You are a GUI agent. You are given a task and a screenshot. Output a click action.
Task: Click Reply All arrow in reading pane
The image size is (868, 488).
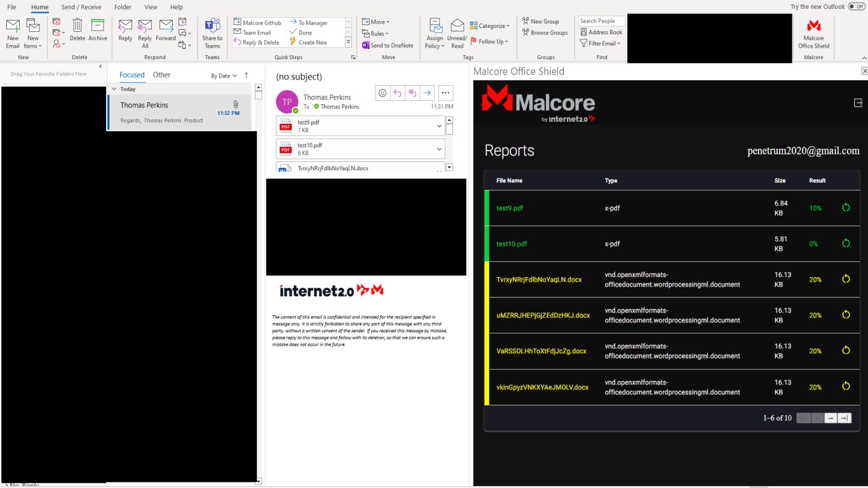click(412, 93)
